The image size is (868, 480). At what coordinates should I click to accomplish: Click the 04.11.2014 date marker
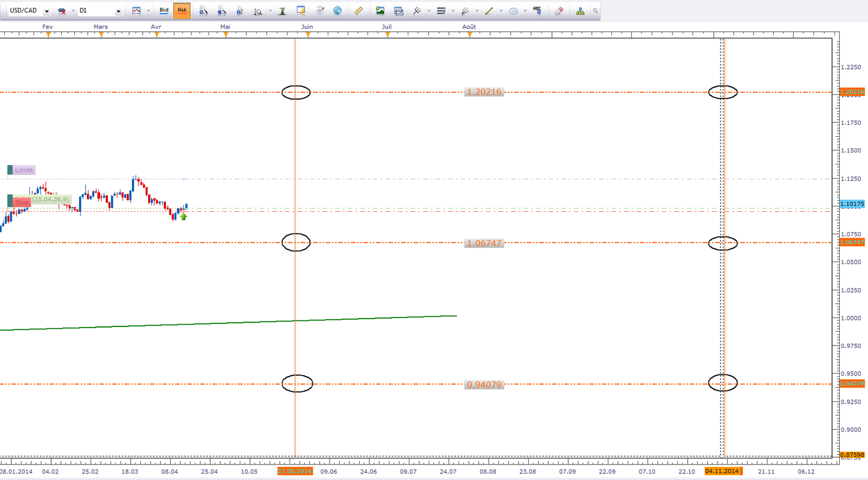point(723,472)
